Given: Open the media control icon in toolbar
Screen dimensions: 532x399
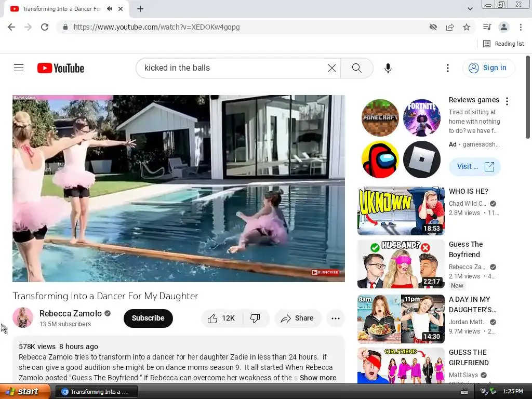Looking at the screenshot, I should [x=487, y=27].
